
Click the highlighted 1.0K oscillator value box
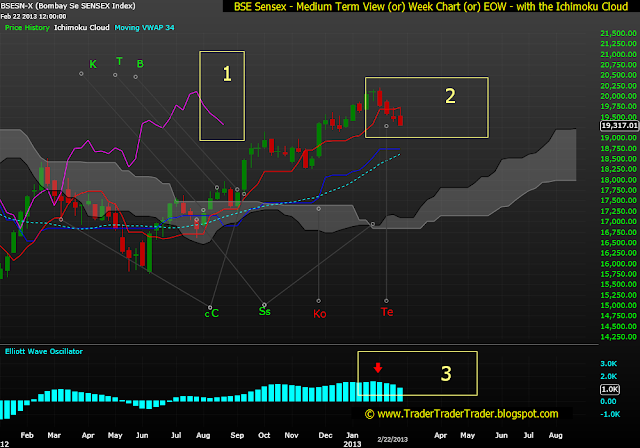point(610,389)
